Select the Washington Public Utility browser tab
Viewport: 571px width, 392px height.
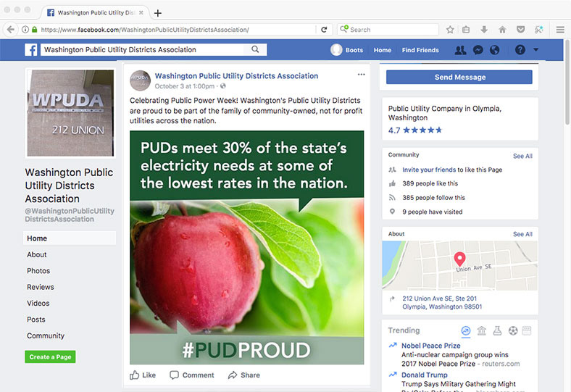[96, 13]
